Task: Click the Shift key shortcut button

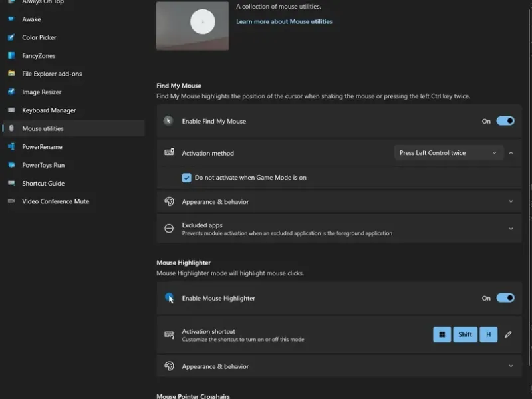Action: point(465,334)
